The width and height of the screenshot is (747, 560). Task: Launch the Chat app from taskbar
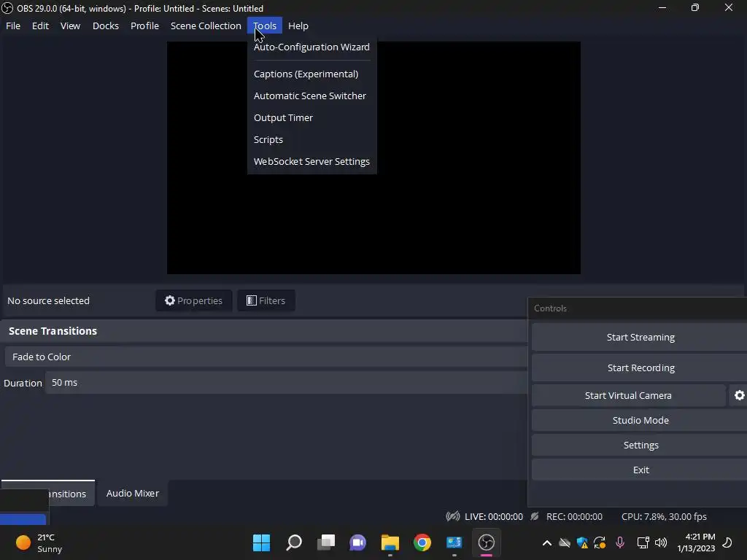tap(357, 542)
